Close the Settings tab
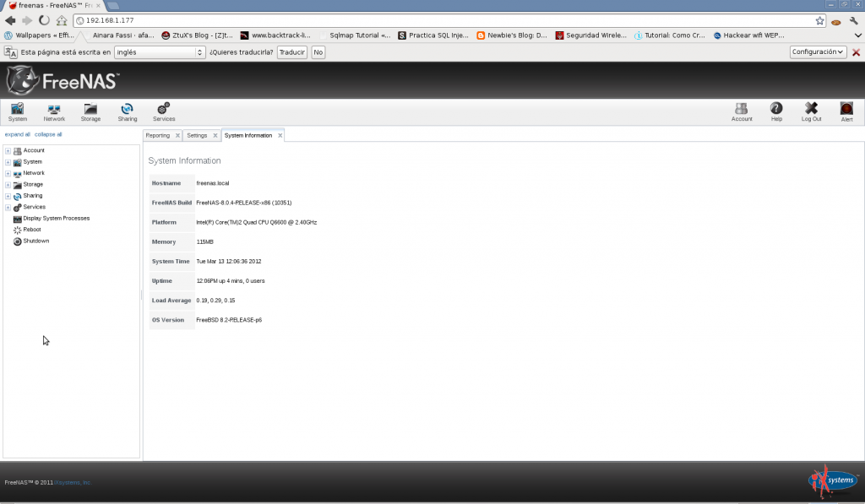 click(215, 136)
